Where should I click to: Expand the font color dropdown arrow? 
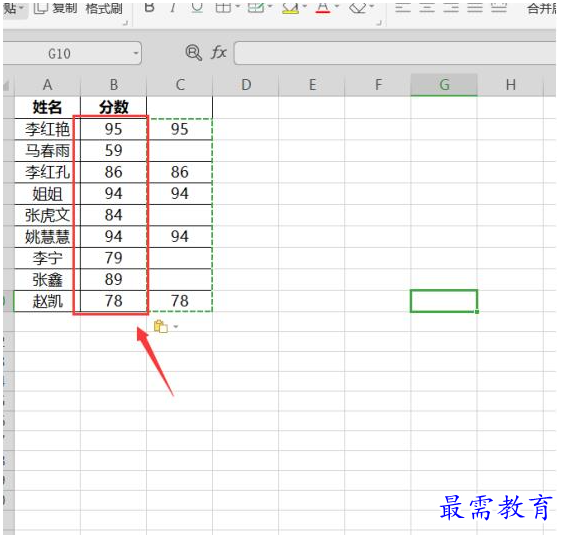(337, 6)
